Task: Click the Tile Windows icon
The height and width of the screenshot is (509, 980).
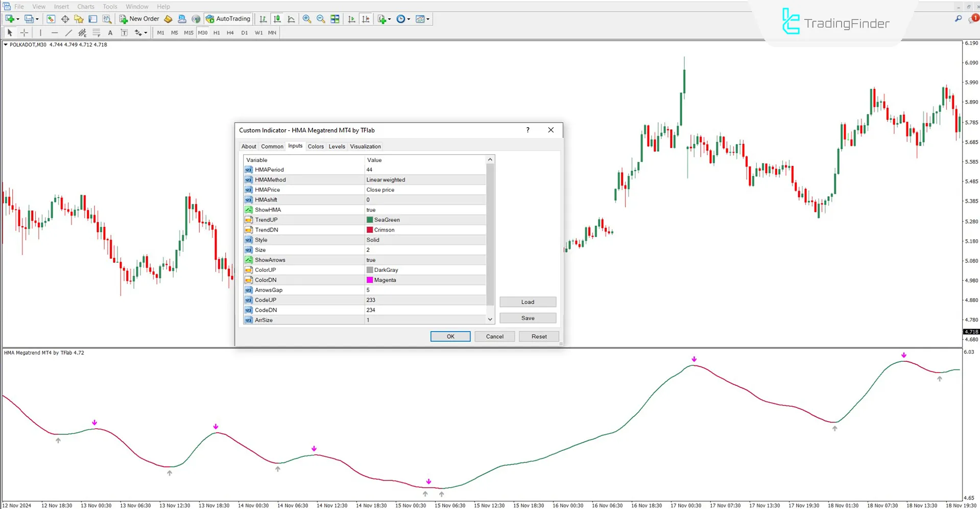Action: pyautogui.click(x=335, y=19)
